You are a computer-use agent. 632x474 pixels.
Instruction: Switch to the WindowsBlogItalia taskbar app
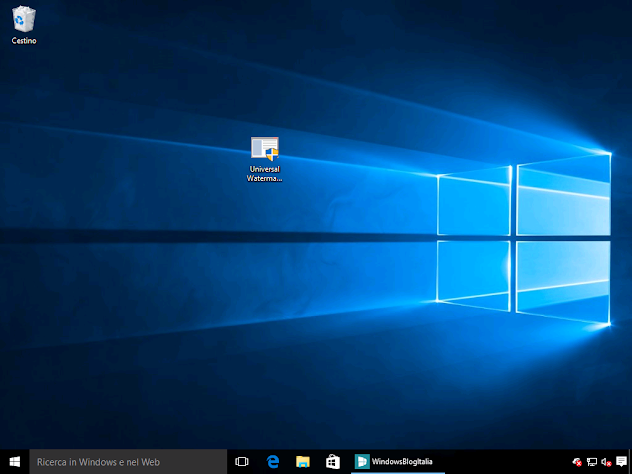coord(397,462)
